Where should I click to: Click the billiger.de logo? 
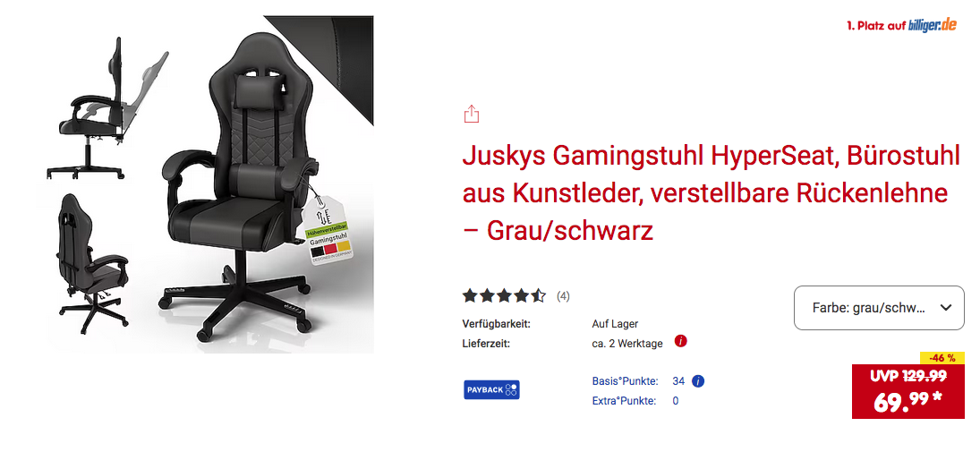coord(932,26)
